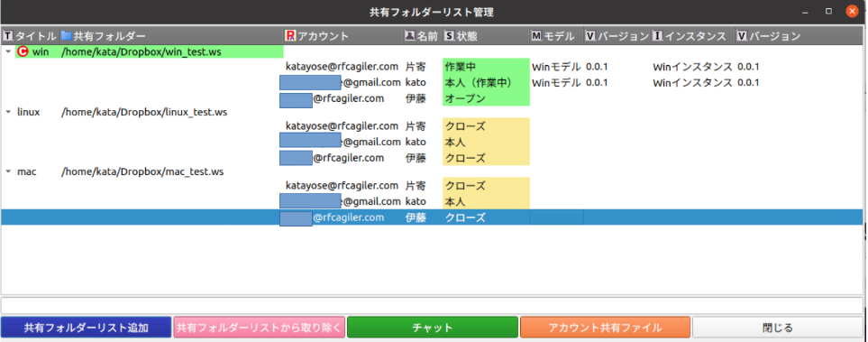
Task: Click the I icon beside インスタンス
Action: [658, 36]
